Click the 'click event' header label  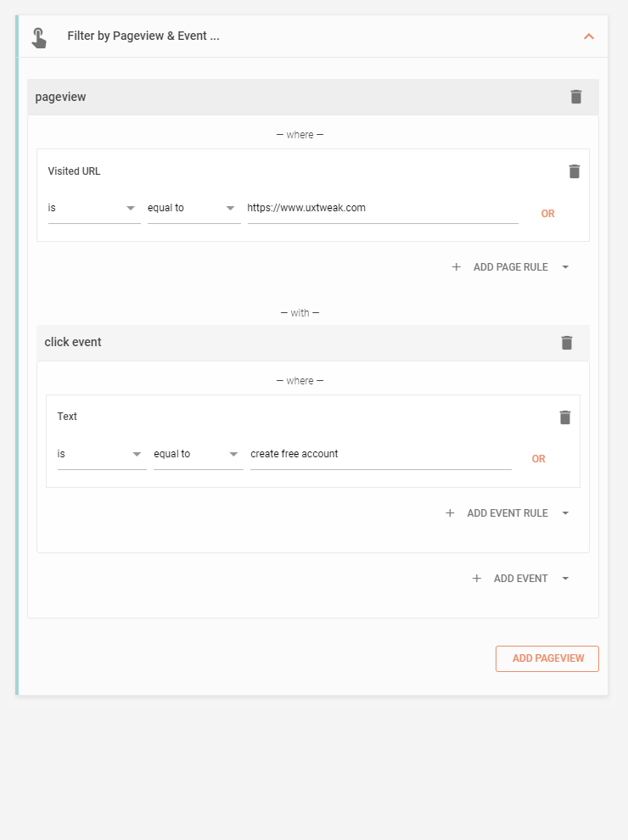point(73,342)
